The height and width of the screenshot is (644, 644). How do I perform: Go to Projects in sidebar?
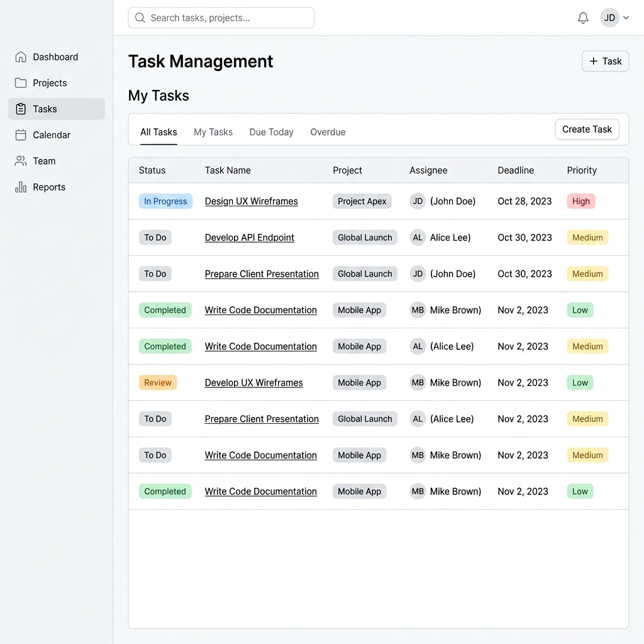(56, 83)
